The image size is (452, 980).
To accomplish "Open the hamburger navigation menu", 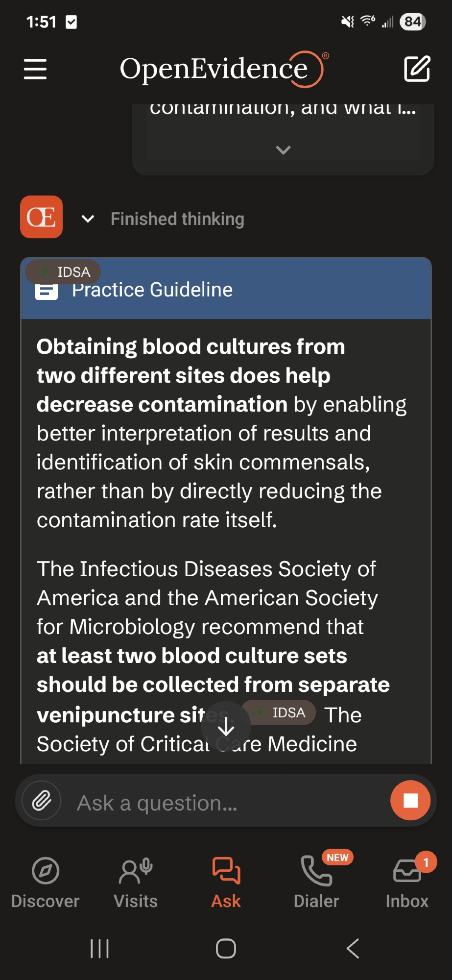I will click(x=35, y=69).
